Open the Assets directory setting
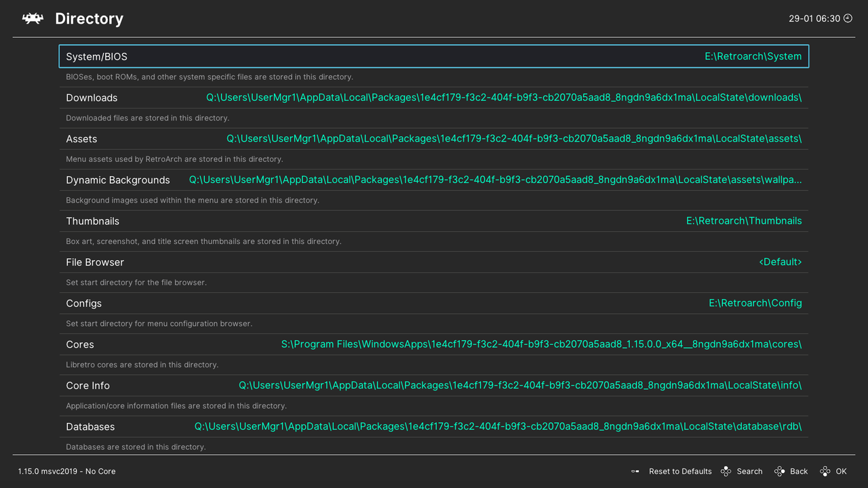The height and width of the screenshot is (488, 868). 434,139
